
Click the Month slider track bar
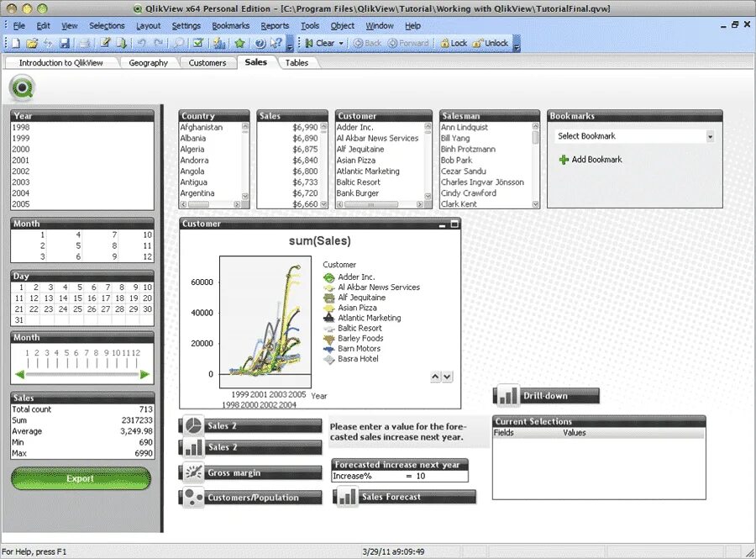pyautogui.click(x=82, y=374)
